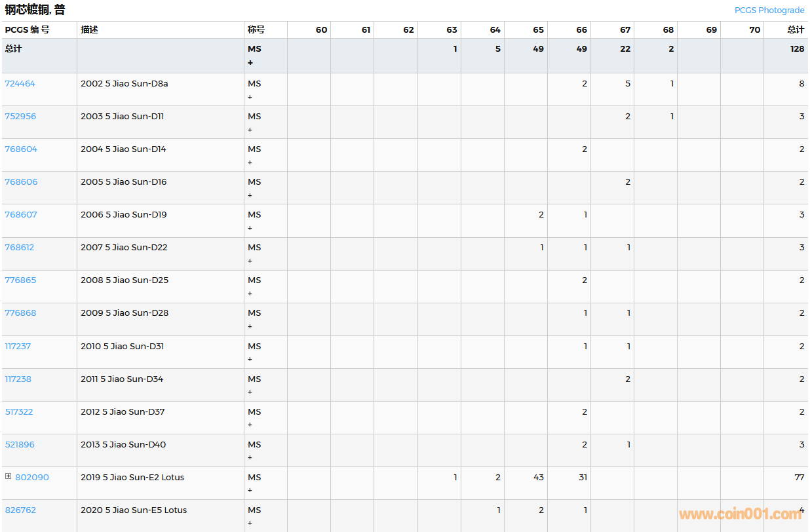Select PCGS entry 768606
The image size is (810, 532).
click(x=21, y=181)
